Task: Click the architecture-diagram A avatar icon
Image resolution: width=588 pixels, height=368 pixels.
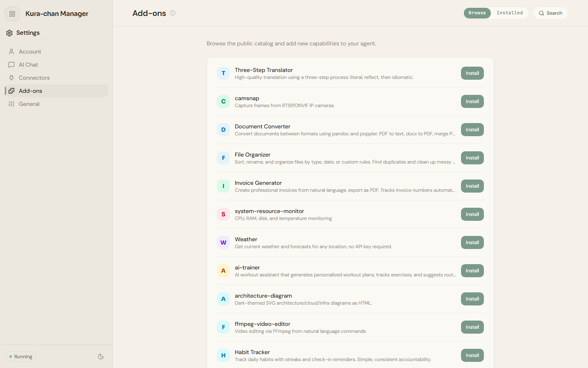Action: tap(223, 299)
